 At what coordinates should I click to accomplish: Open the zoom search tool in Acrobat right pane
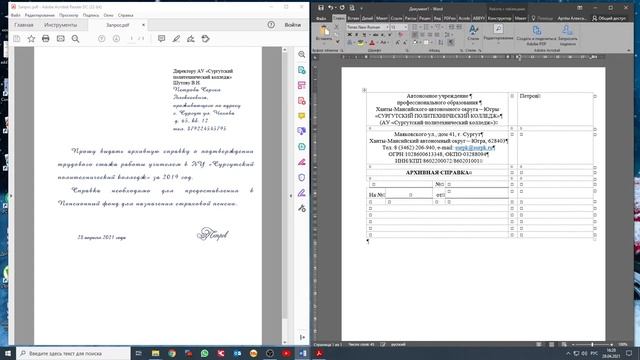302,55
